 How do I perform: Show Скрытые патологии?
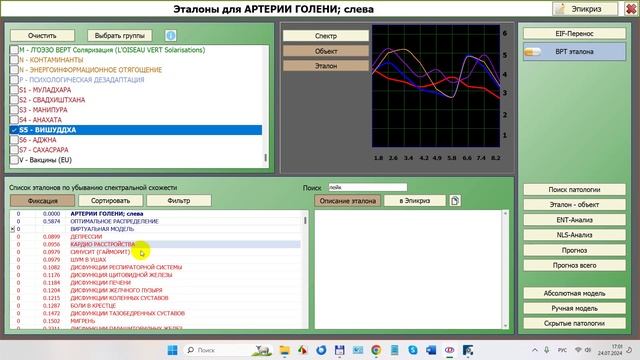574,323
